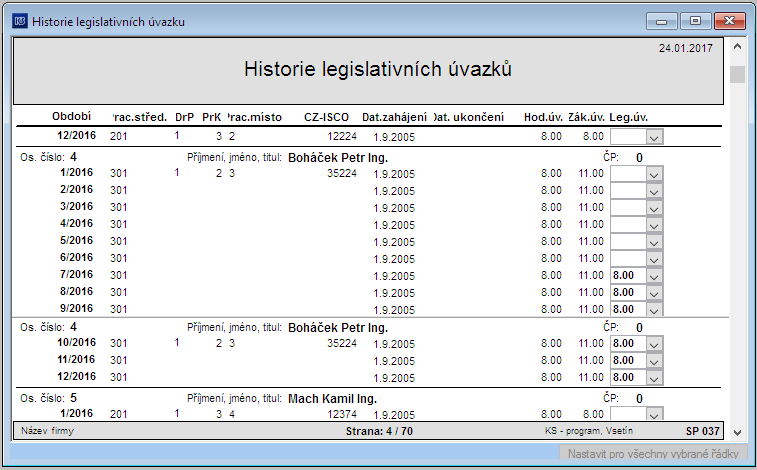This screenshot has height=470, width=757.
Task: Click 'KS - program, Vsetín' footer text
Action: click(589, 431)
